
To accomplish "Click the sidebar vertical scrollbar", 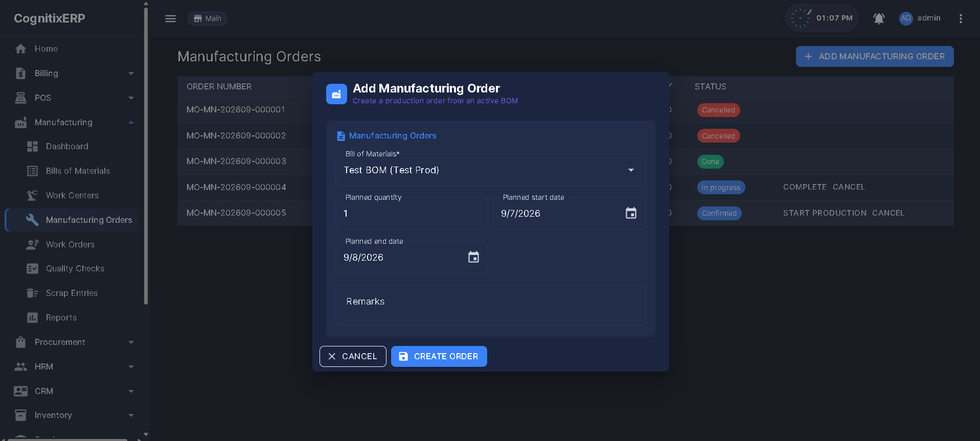I will click(x=146, y=156).
